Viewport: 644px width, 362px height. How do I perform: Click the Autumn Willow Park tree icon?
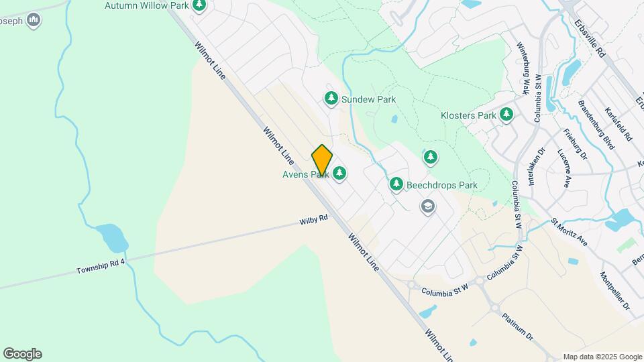[199, 5]
